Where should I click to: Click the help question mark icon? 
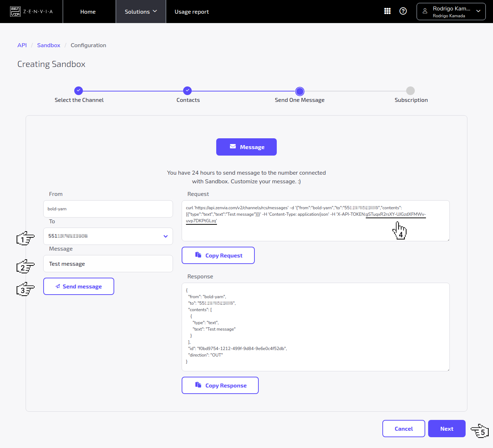click(x=403, y=11)
